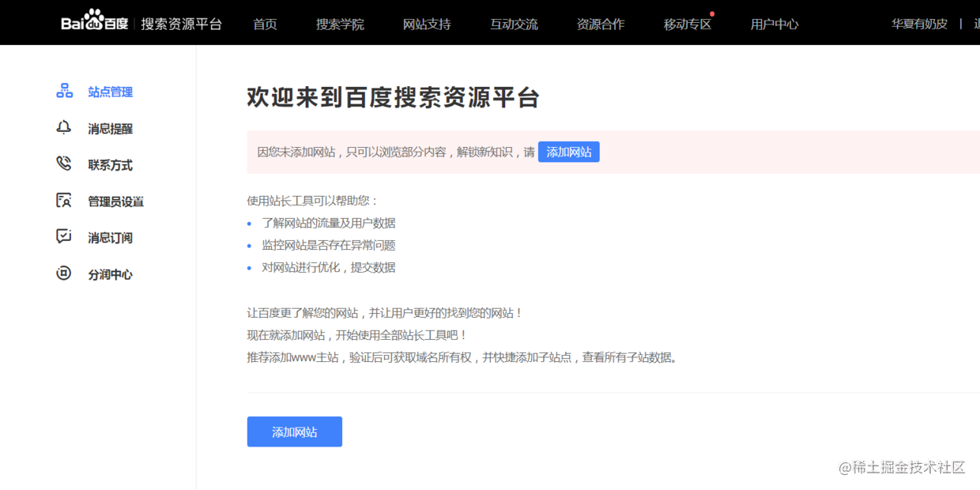Select 联系方式 sidebar entry

[111, 165]
